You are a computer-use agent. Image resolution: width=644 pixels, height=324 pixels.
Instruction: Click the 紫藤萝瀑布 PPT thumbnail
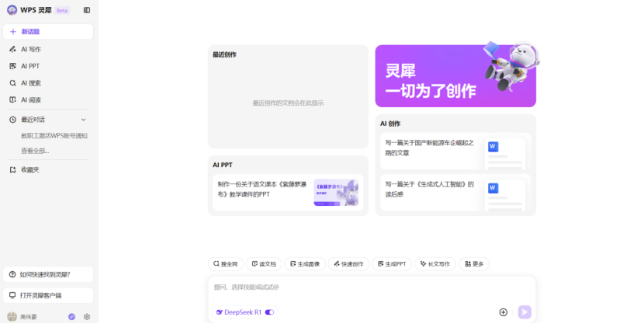click(x=336, y=193)
